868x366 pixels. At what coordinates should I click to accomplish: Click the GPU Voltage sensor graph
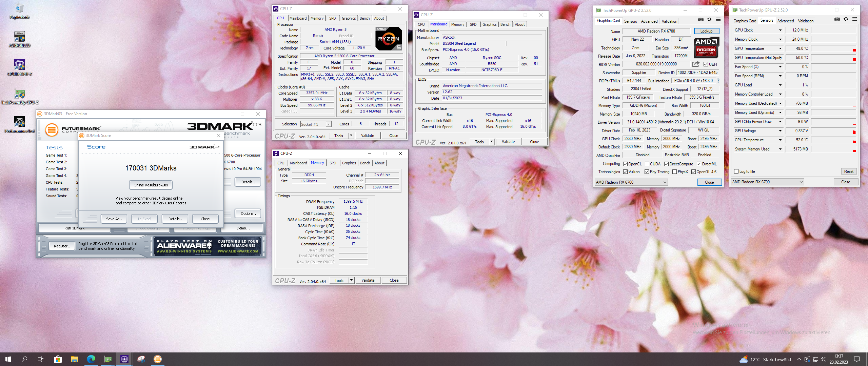coord(834,131)
